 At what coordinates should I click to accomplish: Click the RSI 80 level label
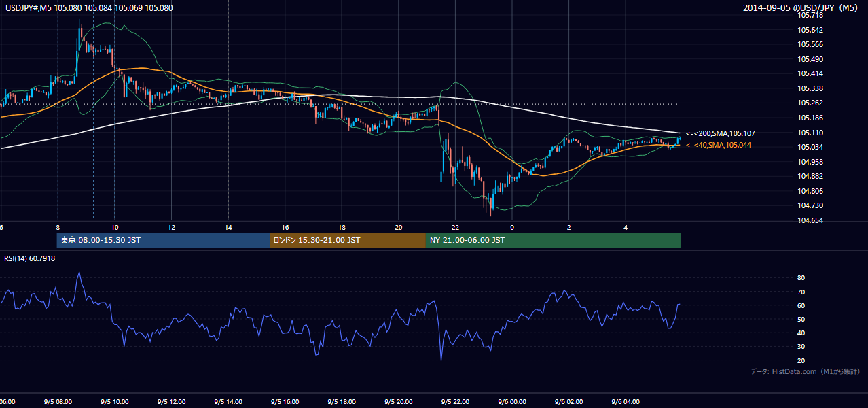point(801,278)
